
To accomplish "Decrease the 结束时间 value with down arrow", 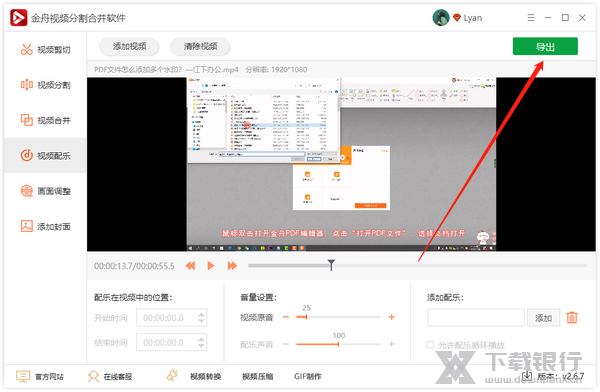I will (x=201, y=346).
